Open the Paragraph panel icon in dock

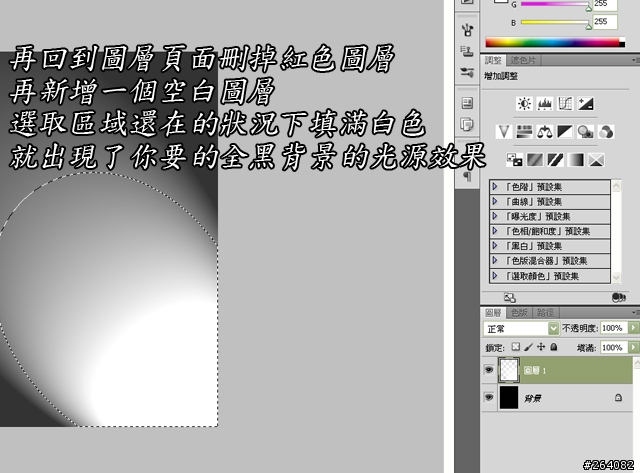[467, 176]
